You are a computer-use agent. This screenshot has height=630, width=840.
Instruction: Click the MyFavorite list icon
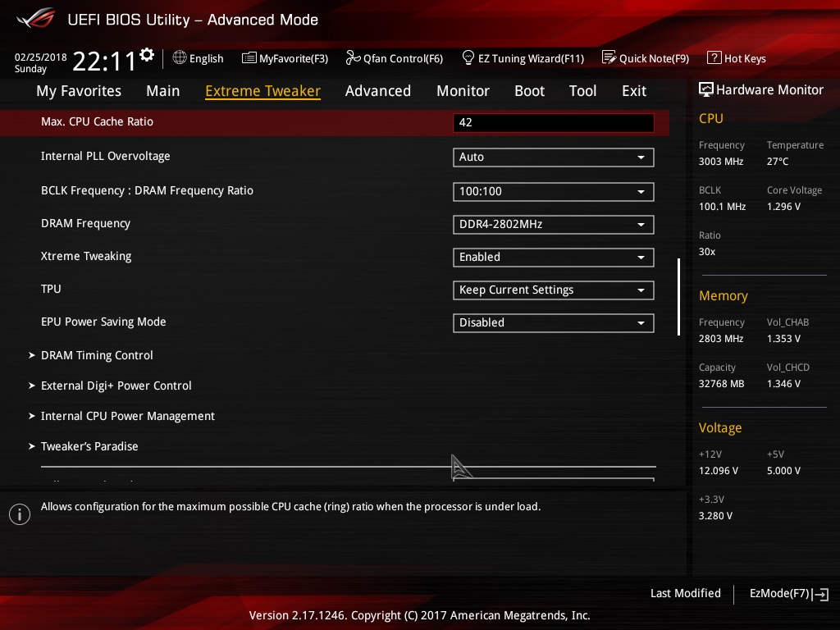249,57
